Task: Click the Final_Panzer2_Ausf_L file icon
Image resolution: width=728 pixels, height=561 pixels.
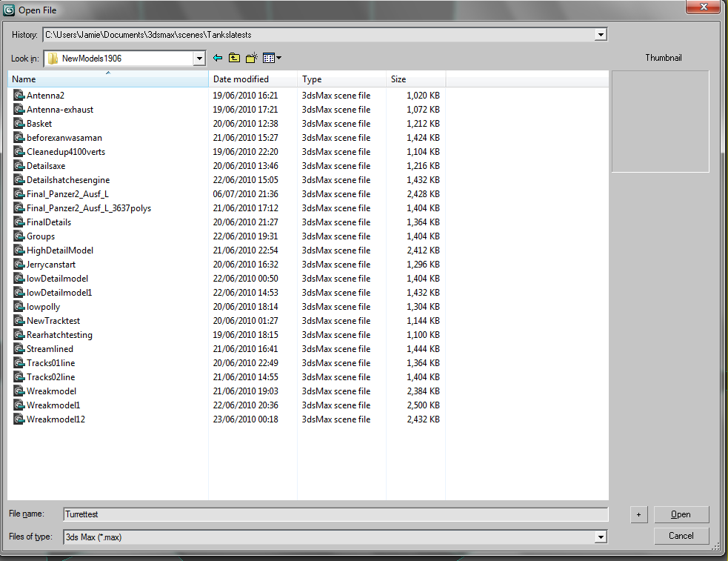Action: [19, 194]
